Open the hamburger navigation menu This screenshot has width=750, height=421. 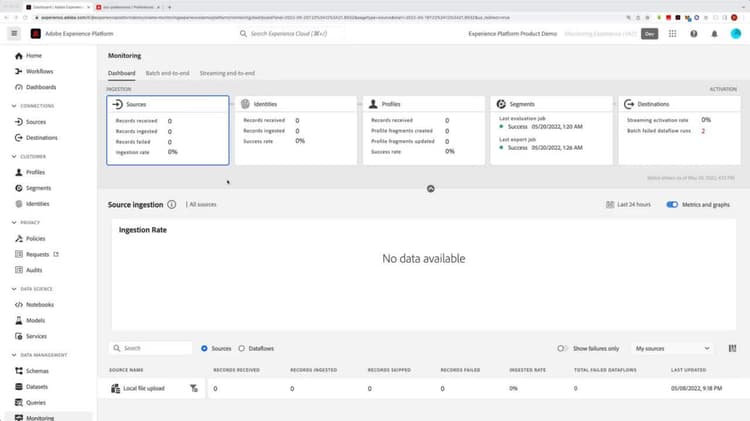coord(14,33)
